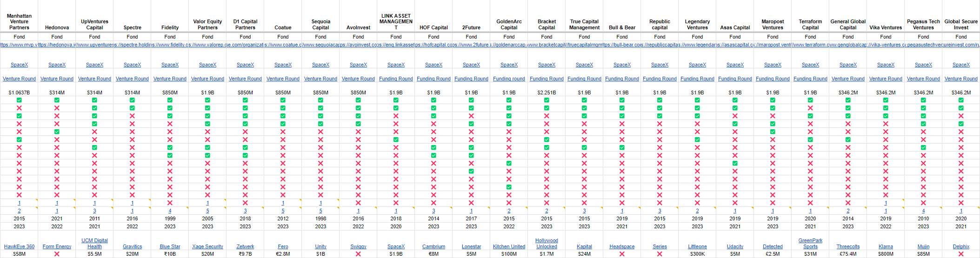Select the Manhattan Venture Partners header cell

[x=19, y=21]
